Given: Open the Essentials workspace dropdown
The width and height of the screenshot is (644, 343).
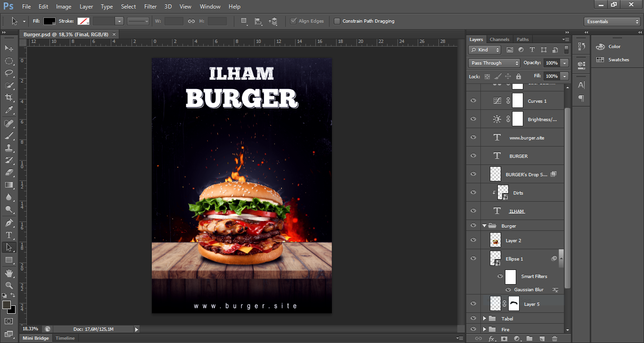Looking at the screenshot, I should point(612,22).
